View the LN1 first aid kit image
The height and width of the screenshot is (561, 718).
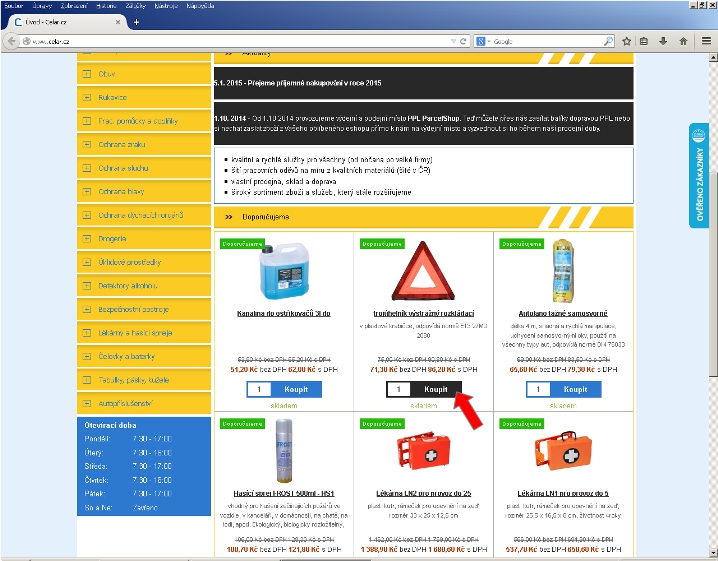(563, 451)
